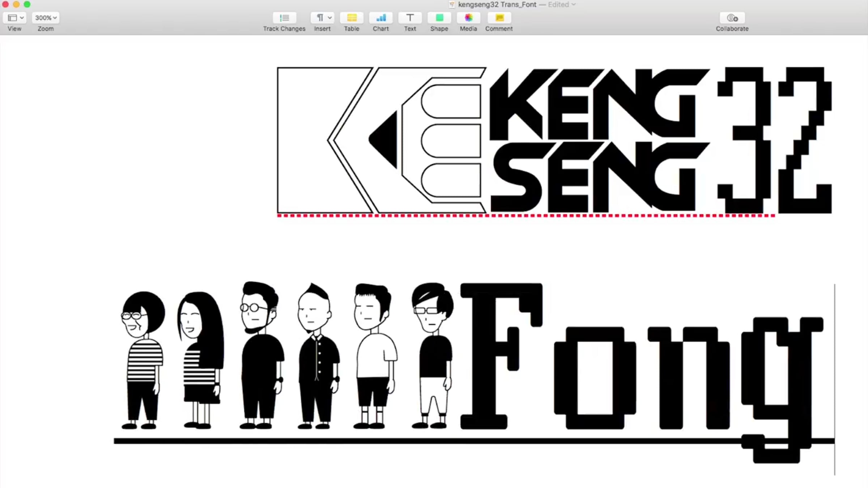This screenshot has width=868, height=488.
Task: Open the Insert paragraph menu
Action: coord(322,18)
